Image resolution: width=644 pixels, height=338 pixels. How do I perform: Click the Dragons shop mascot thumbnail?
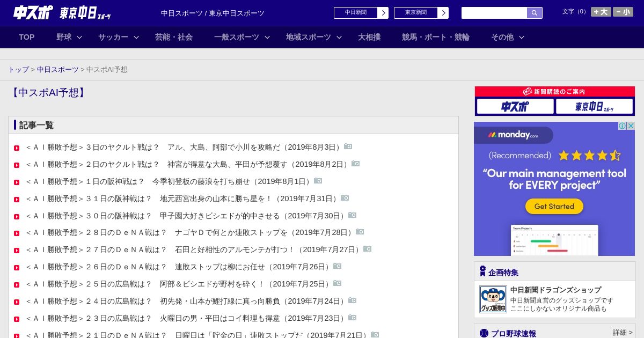coord(493,299)
